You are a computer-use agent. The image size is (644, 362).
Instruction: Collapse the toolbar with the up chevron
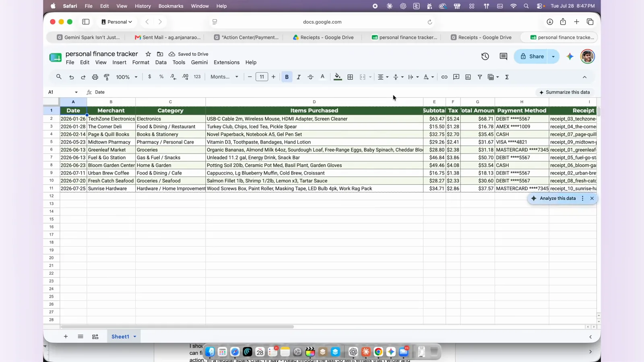pyautogui.click(x=584, y=77)
